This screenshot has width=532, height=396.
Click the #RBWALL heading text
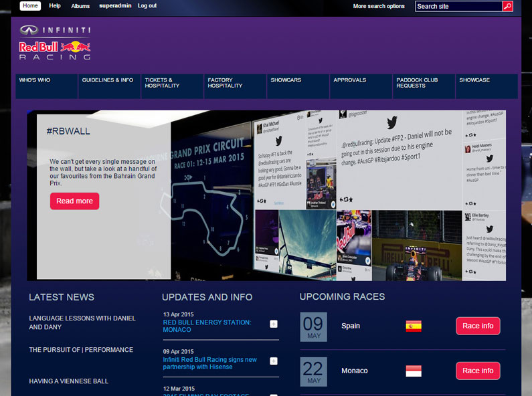click(68, 131)
